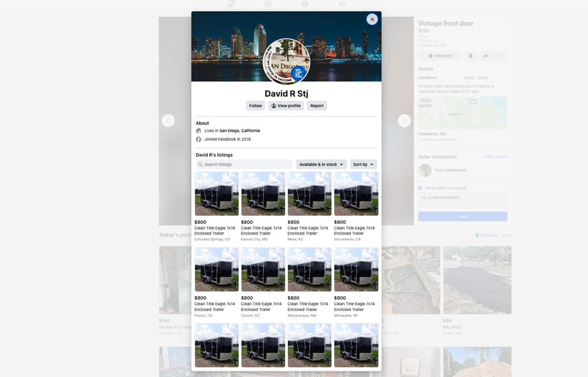Click the "Lives in San Diego, California" text
This screenshot has height=377, width=588.
pos(232,131)
